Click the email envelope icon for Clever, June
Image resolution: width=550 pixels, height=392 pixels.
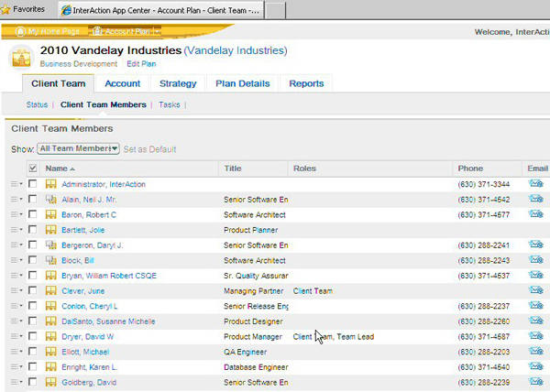(x=536, y=290)
